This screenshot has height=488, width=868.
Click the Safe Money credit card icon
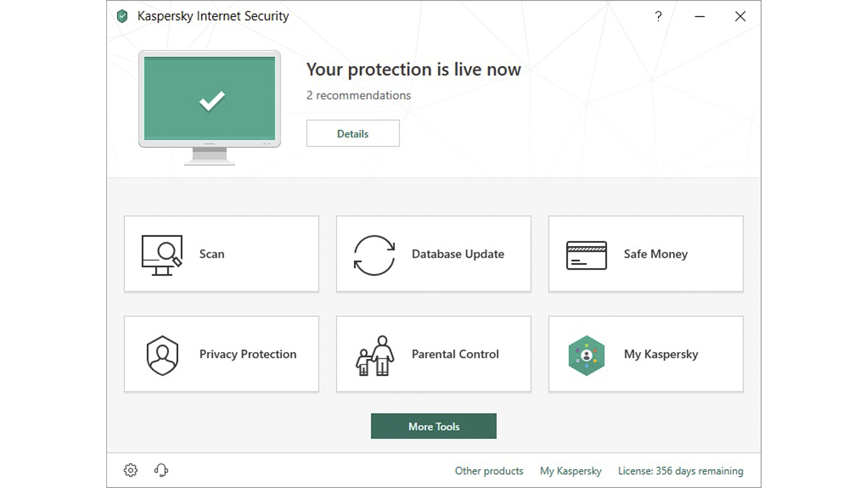586,255
